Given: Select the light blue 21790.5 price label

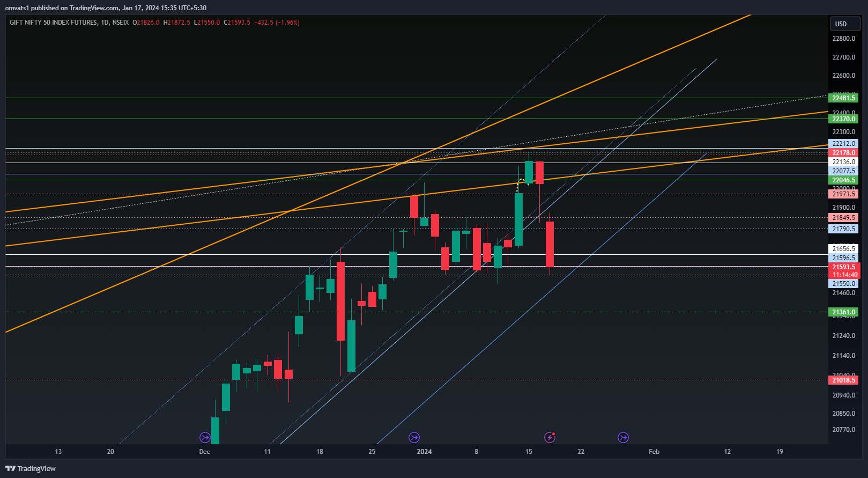Looking at the screenshot, I should pos(843,229).
